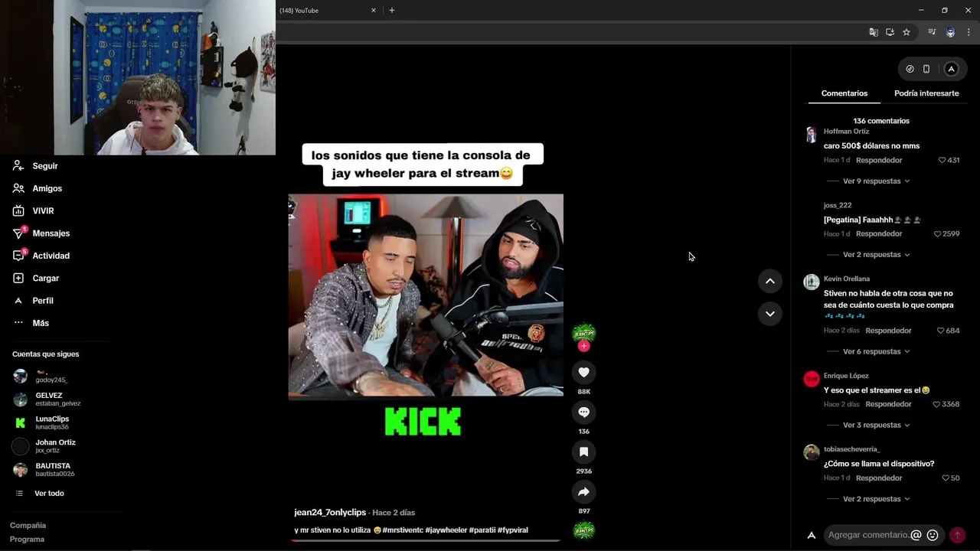This screenshot has width=980, height=551.
Task: Click the Agregar comentario input field
Action: click(868, 535)
